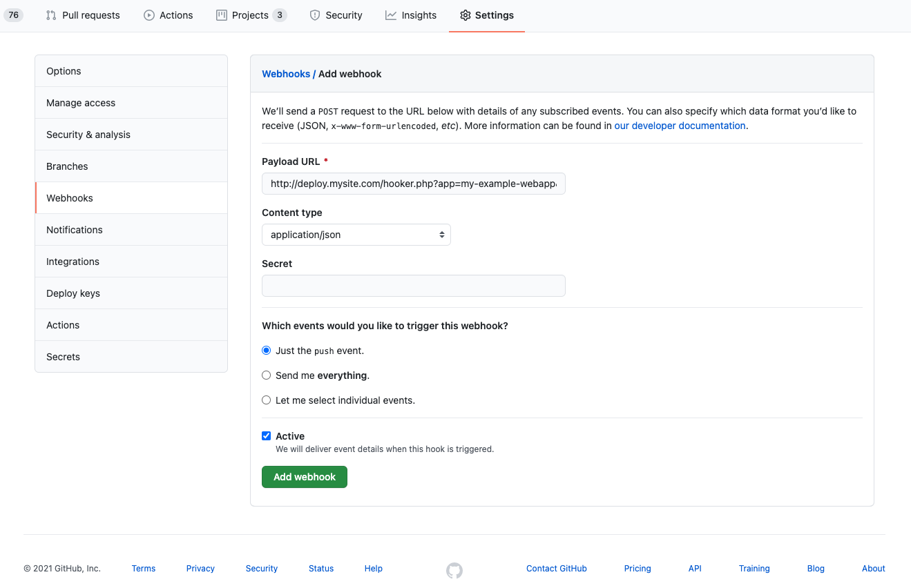Switch to the Deploy keys section
The height and width of the screenshot is (588, 911).
click(x=74, y=293)
